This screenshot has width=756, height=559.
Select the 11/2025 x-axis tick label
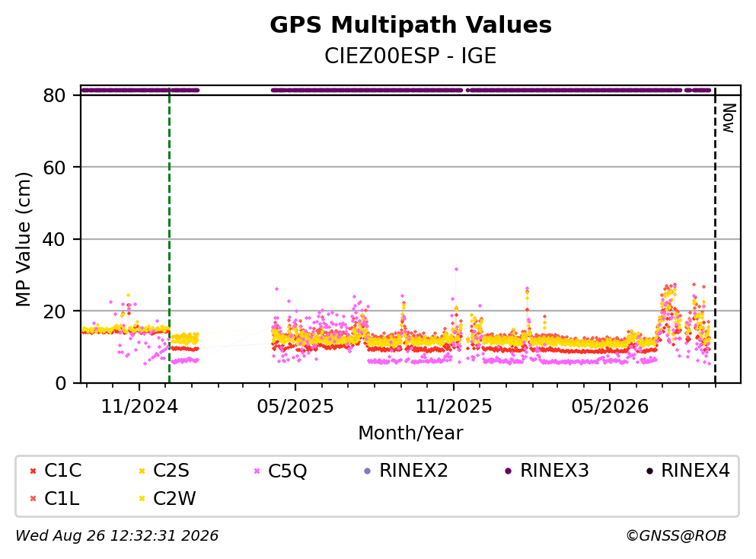pos(454,407)
